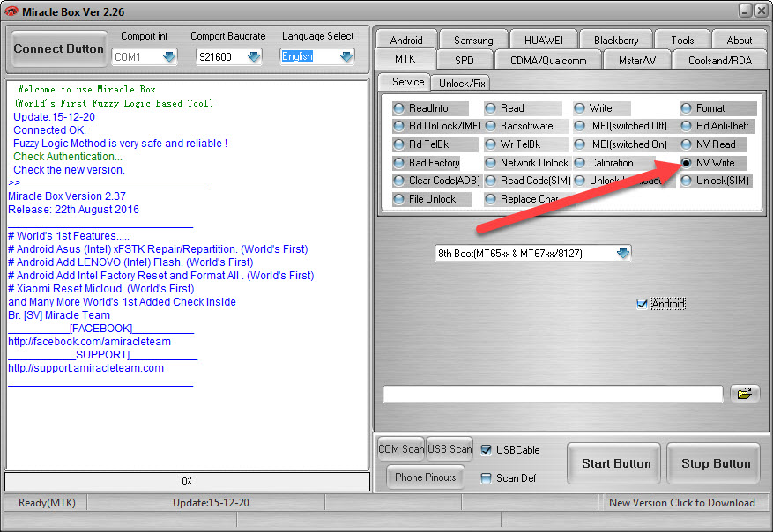Click the Xiaomi Reset Micloud log line

pyautogui.click(x=101, y=289)
